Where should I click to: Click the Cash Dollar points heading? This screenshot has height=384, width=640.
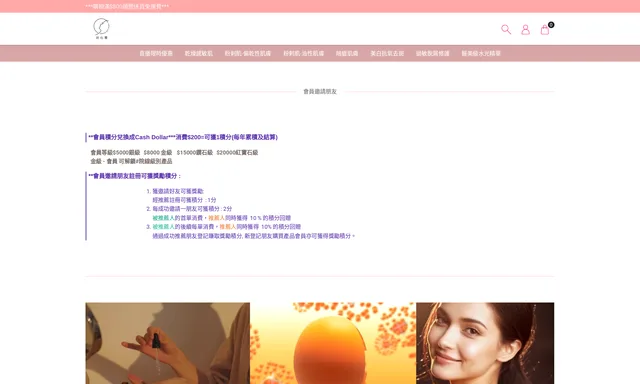183,137
